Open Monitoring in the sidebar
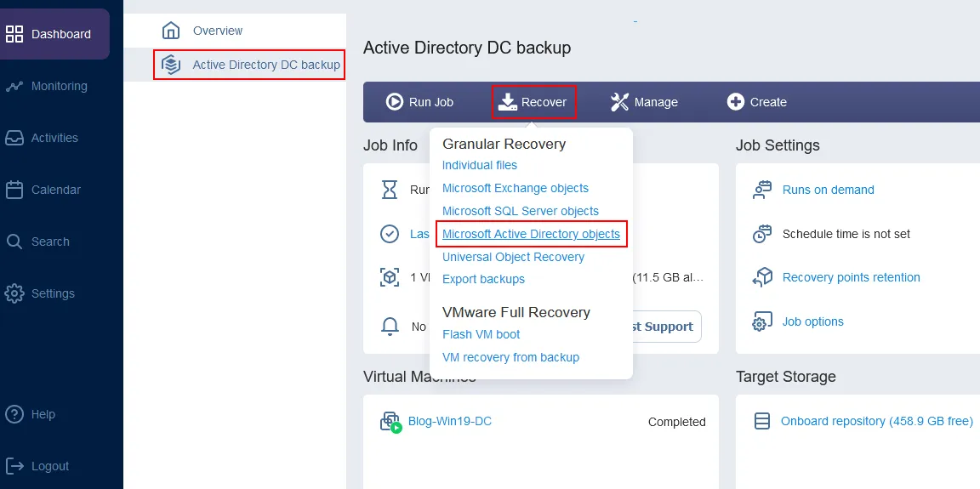The width and height of the screenshot is (980, 489). [14, 86]
